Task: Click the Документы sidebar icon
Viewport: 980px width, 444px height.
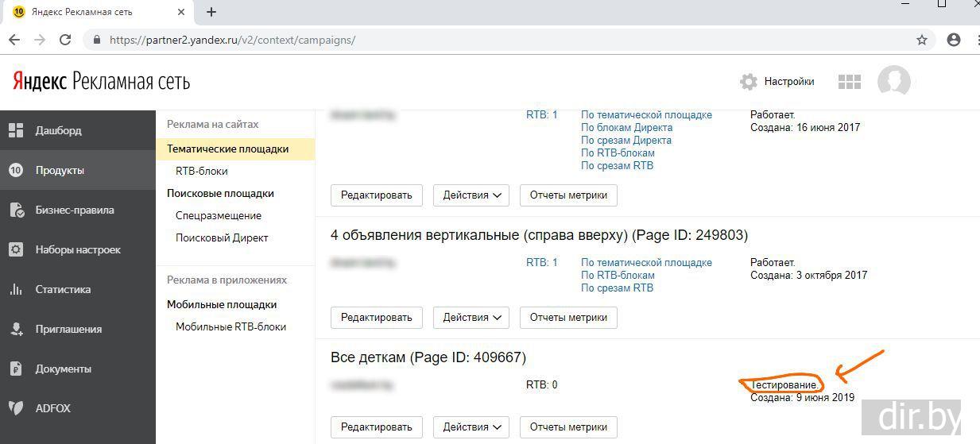Action: point(16,369)
